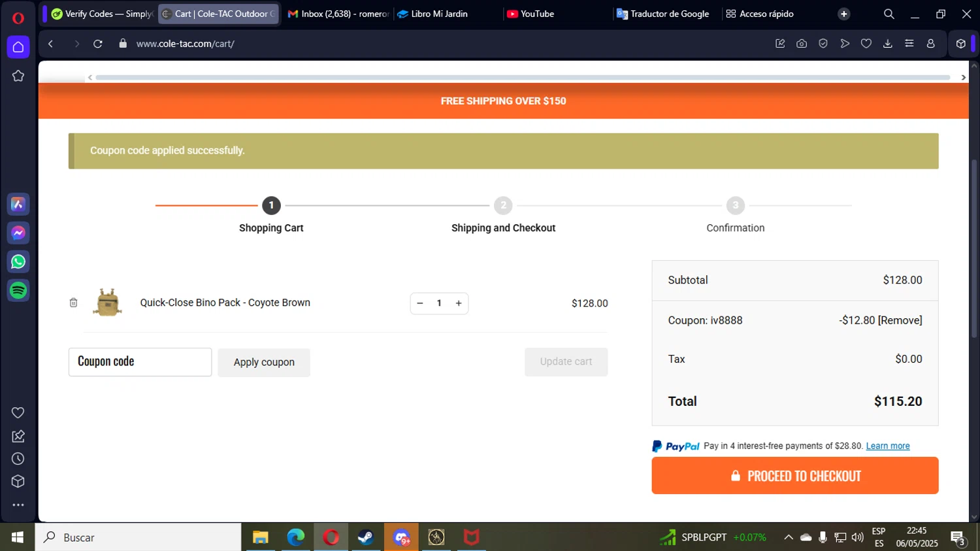
Task: Open Windows Start menu
Action: tap(18, 537)
